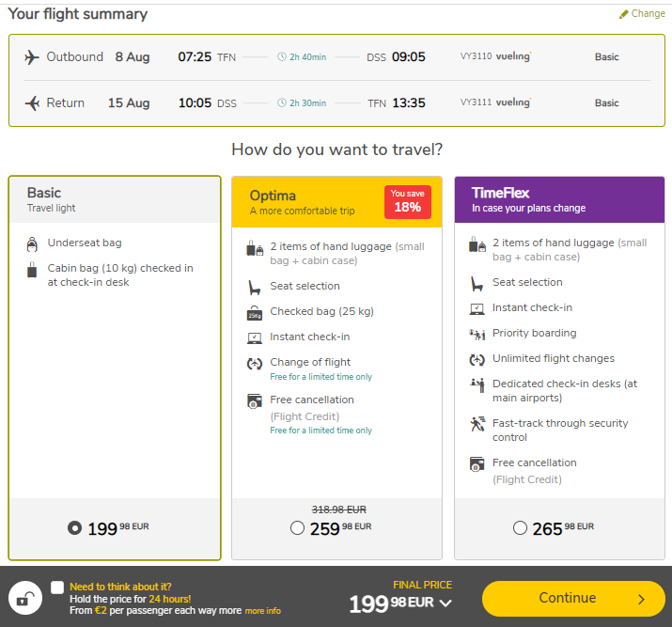This screenshot has height=627, width=672.
Task: Select the Basic 199.98 EUR fare radio
Action: click(74, 527)
